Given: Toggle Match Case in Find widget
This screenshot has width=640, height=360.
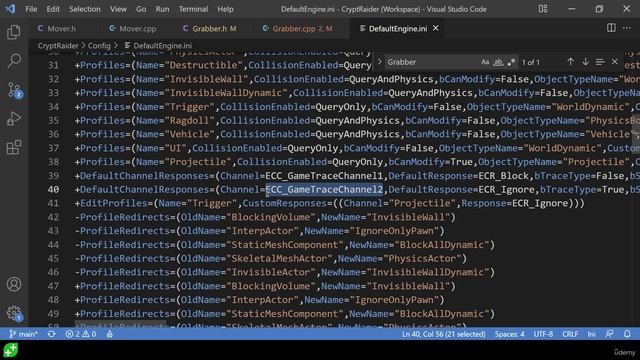Looking at the screenshot, I should click(x=485, y=62).
